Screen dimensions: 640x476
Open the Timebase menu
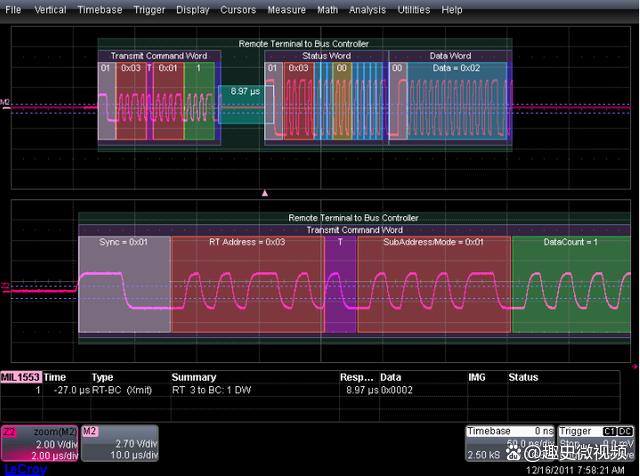(x=102, y=10)
